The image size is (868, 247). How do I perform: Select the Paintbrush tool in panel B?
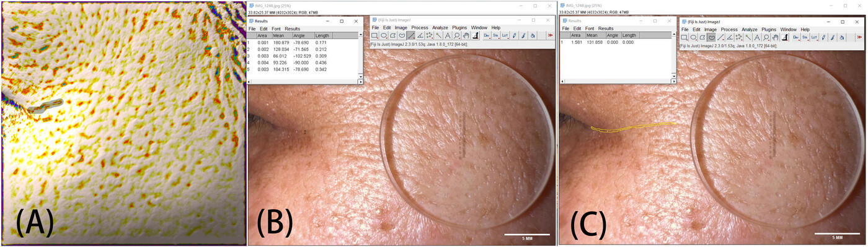tap(523, 36)
